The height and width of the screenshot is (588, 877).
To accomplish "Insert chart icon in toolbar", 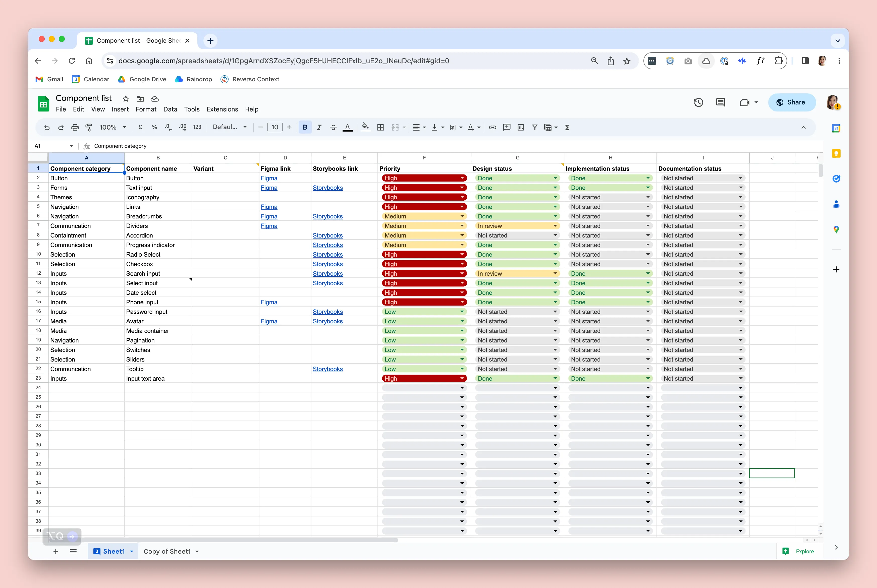I will click(521, 128).
